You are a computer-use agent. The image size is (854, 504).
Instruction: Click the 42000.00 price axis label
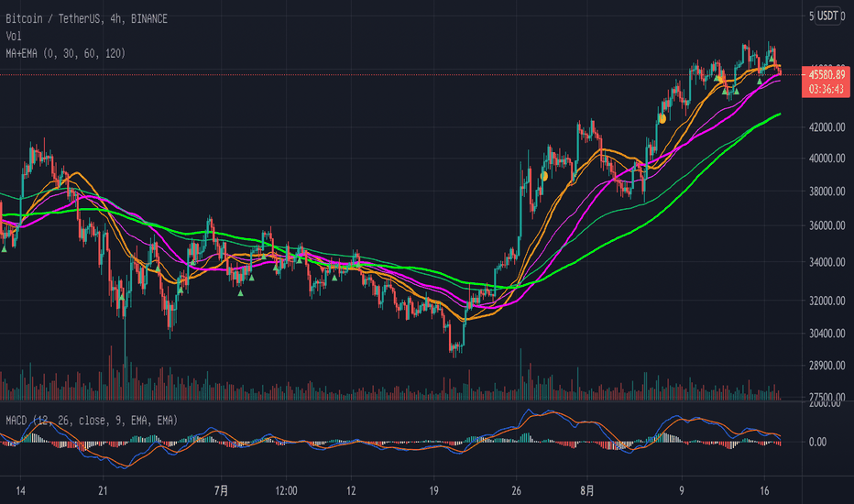pyautogui.click(x=827, y=127)
